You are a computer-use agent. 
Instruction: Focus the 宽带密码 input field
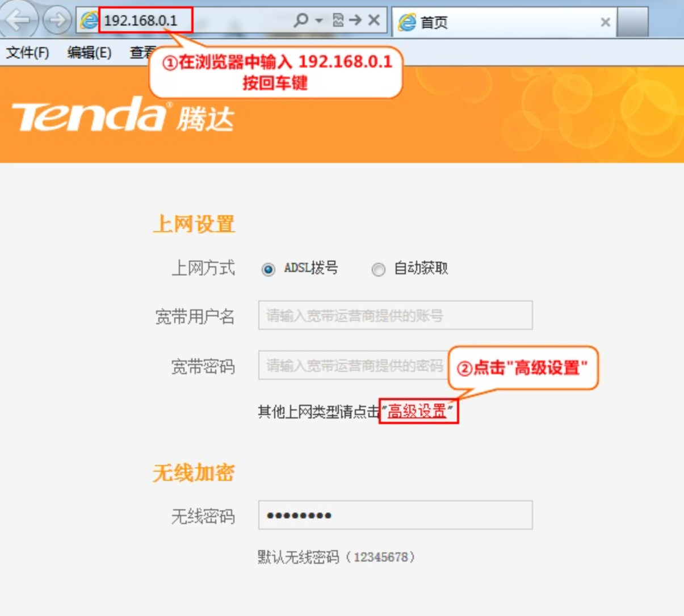point(353,365)
